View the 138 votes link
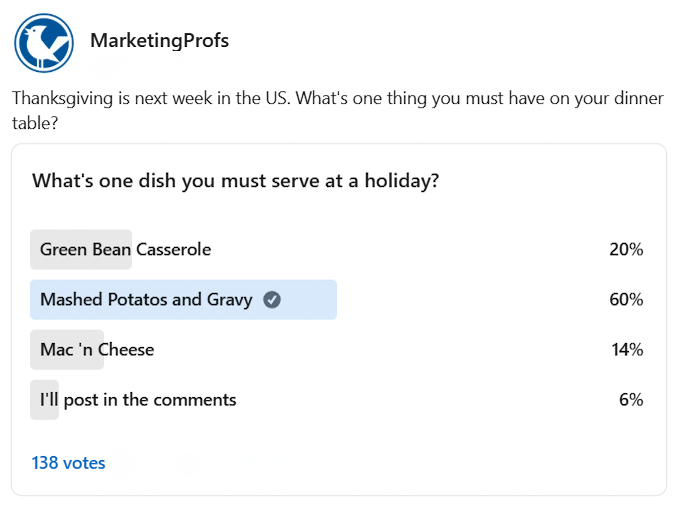The width and height of the screenshot is (680, 505). click(68, 463)
